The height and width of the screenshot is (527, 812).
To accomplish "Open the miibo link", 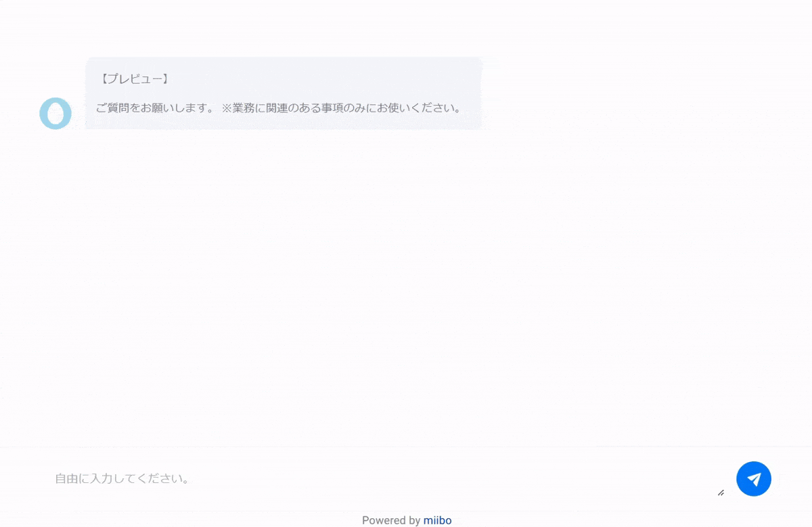I will [x=437, y=520].
